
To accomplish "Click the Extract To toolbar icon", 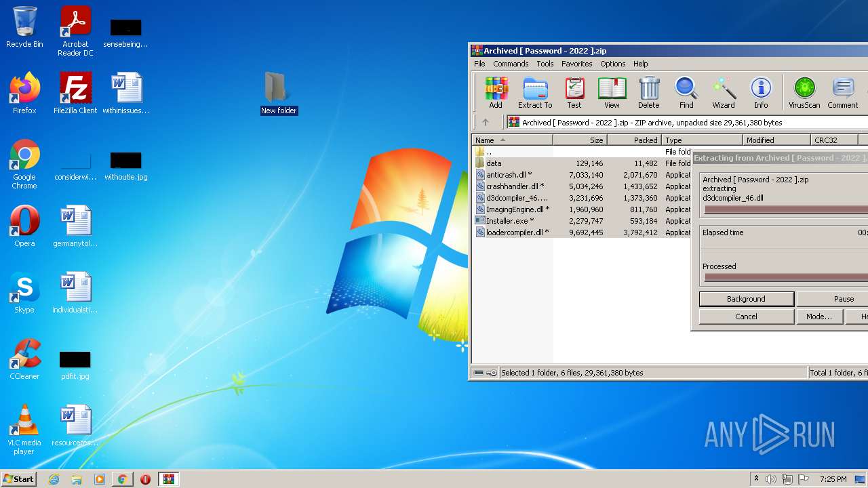I will 535,93.
